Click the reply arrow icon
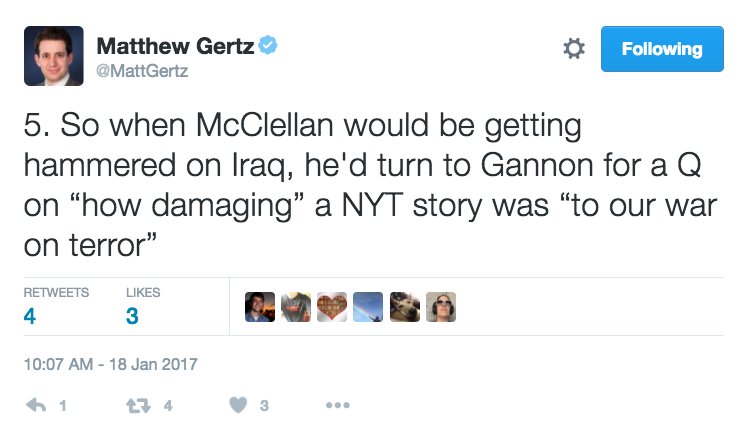 [x=36, y=406]
